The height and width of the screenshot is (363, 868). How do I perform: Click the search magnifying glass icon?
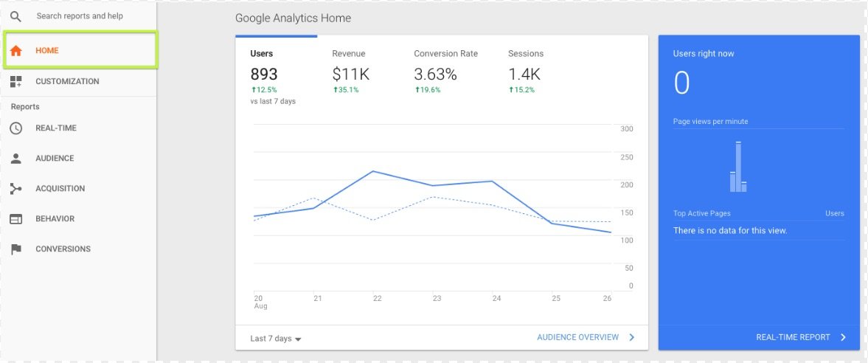pyautogui.click(x=15, y=16)
